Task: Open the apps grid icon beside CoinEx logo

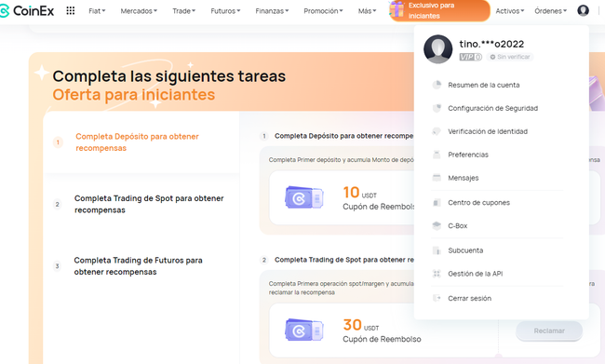Action: click(x=70, y=11)
